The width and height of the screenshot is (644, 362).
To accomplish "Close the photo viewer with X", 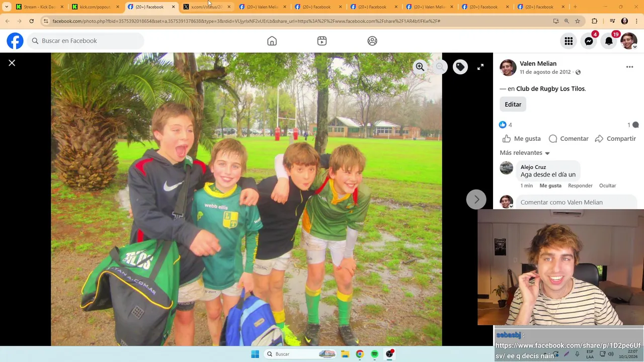I will click(12, 63).
